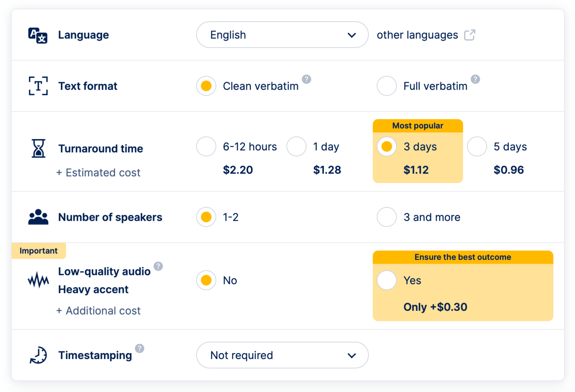Click the Number of speakers icon
The width and height of the screenshot is (575, 392).
pyautogui.click(x=38, y=217)
